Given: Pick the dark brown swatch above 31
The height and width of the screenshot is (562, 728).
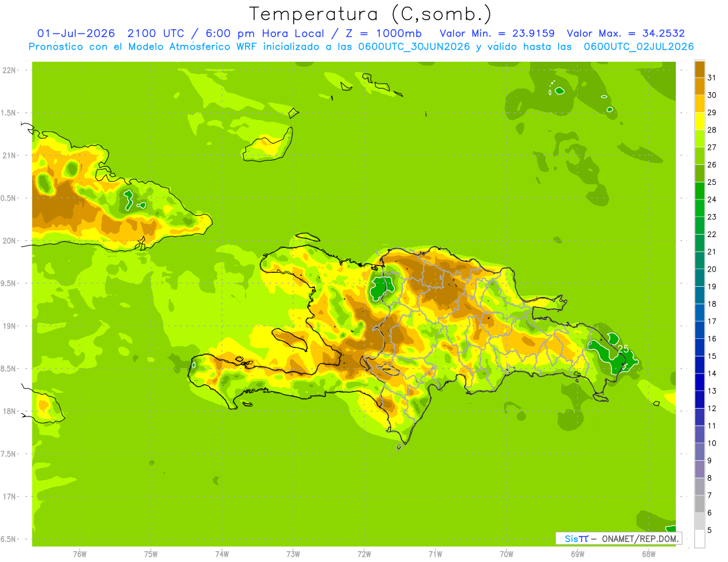Looking at the screenshot, I should pos(699,70).
